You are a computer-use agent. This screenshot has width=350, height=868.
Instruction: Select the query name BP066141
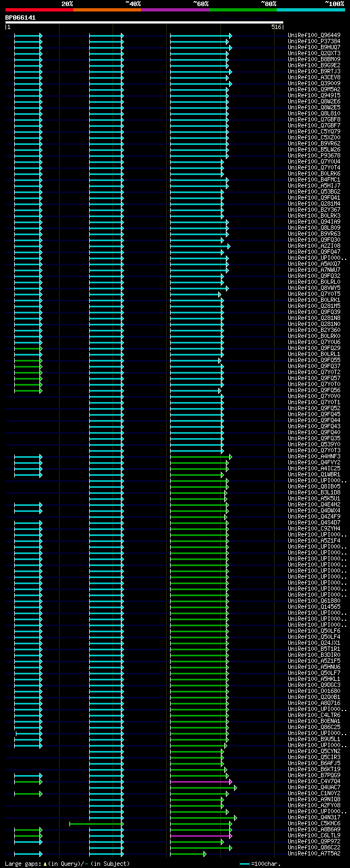[20, 18]
